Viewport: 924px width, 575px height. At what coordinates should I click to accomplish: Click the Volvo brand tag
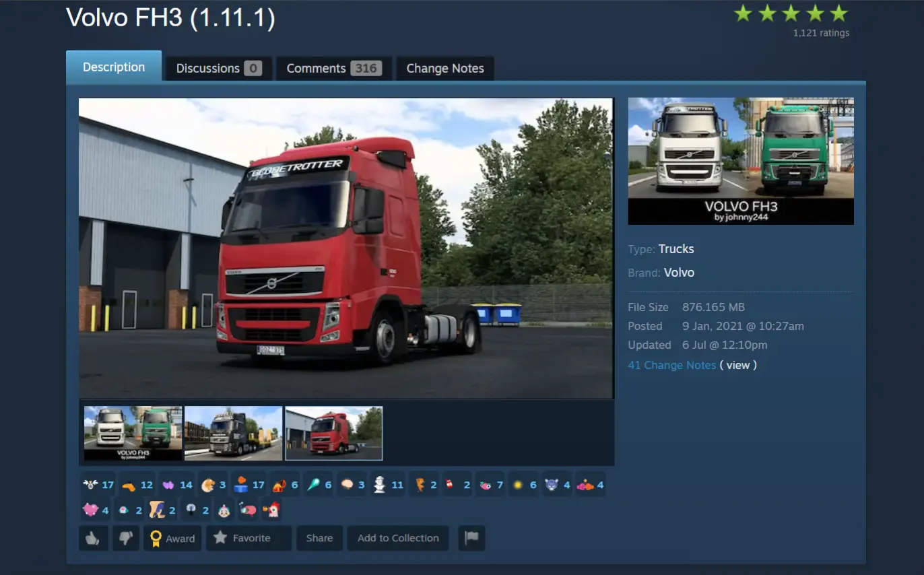click(679, 273)
